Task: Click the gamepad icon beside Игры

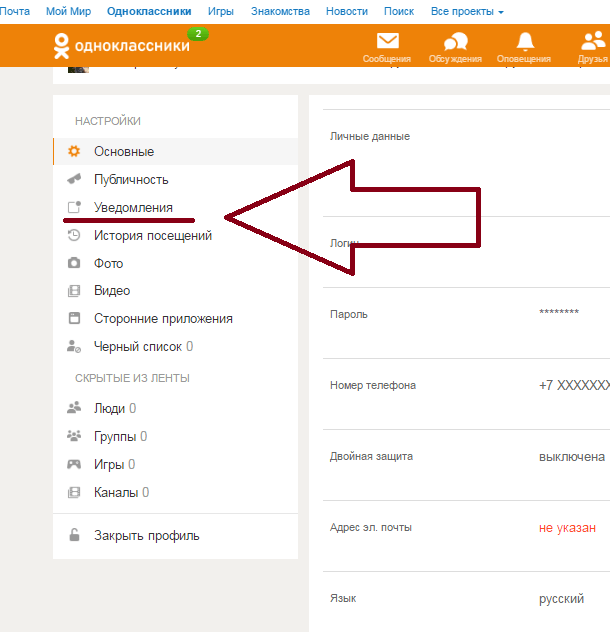Action: [x=74, y=464]
